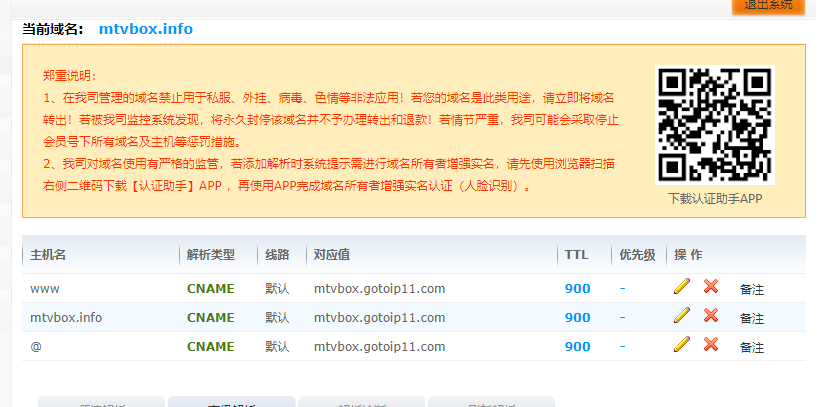Screen dimensions: 837x407
Task: Click the 对应值 column header
Action: pos(331,255)
